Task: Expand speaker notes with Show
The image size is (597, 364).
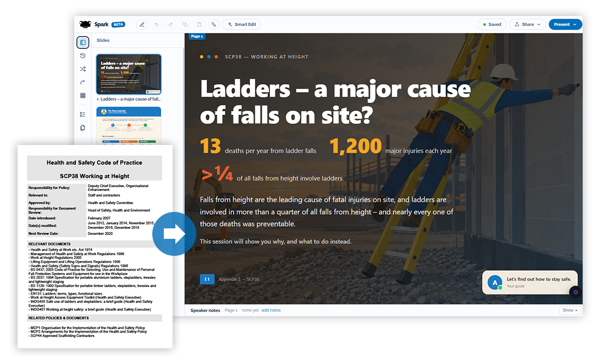Action: point(570,310)
